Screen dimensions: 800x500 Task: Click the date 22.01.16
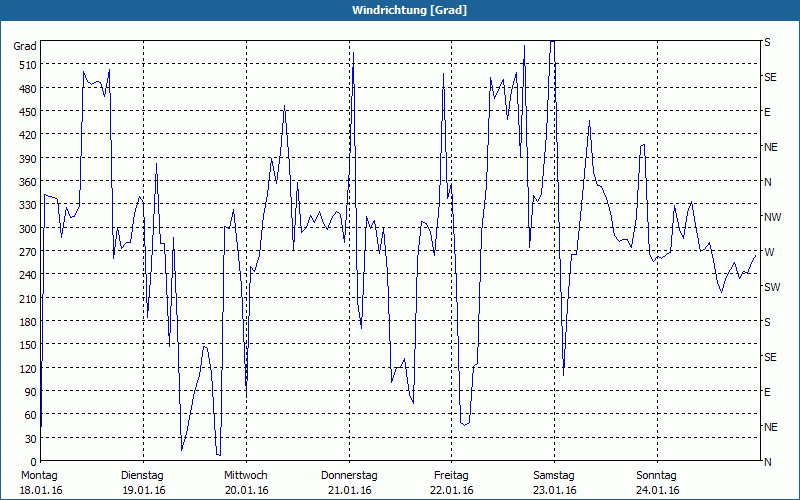(452, 490)
